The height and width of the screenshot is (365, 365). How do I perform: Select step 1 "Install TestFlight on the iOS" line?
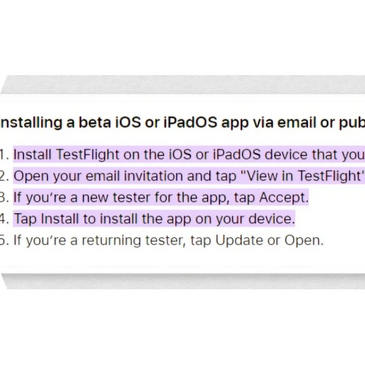189,155
